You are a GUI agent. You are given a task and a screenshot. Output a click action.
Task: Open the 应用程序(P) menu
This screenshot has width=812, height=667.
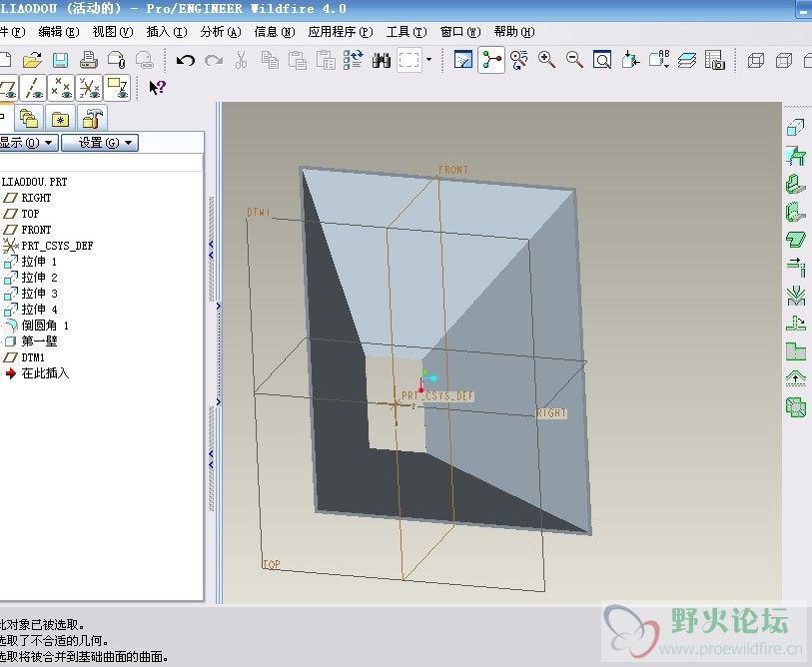341,32
